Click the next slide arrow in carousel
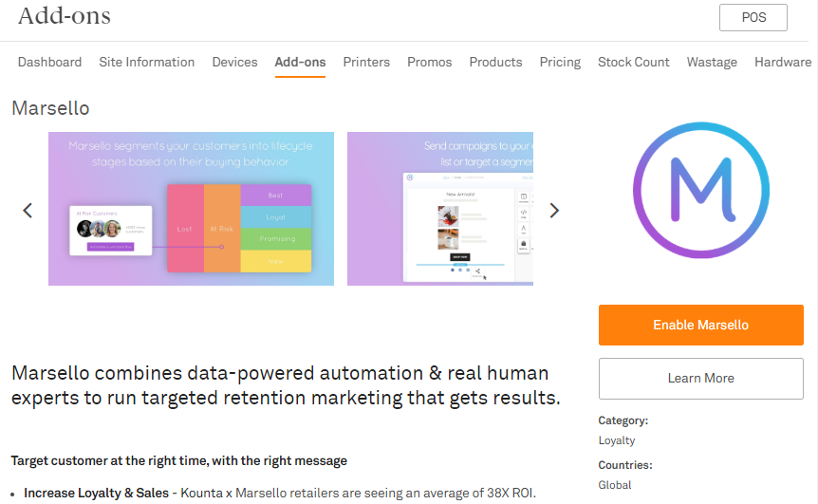Viewport: 818px width, 504px height. [x=554, y=211]
